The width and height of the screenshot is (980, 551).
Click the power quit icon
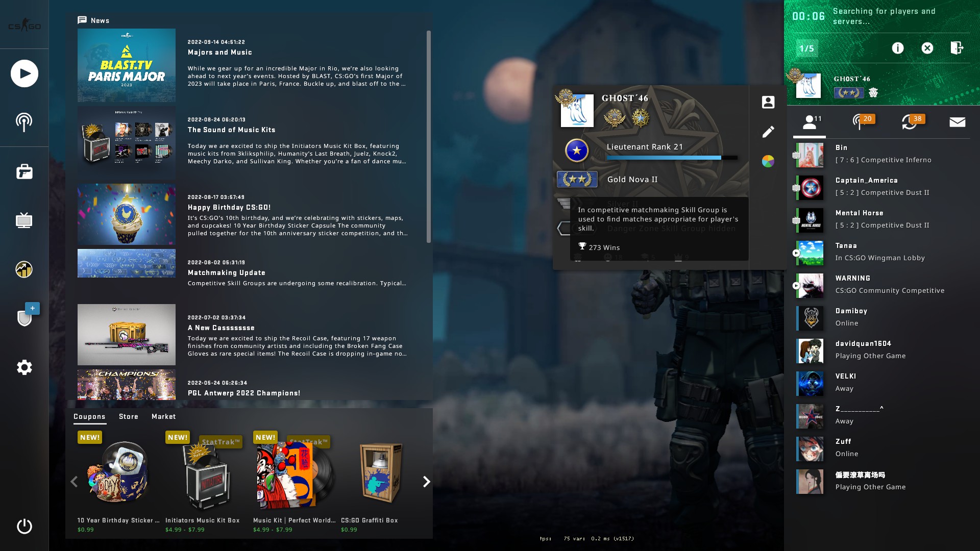(x=24, y=526)
